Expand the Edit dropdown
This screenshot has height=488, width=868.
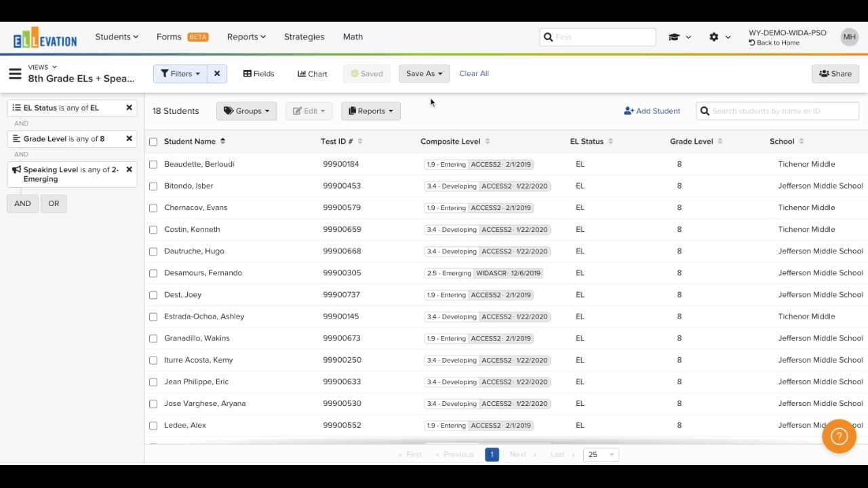pyautogui.click(x=309, y=111)
